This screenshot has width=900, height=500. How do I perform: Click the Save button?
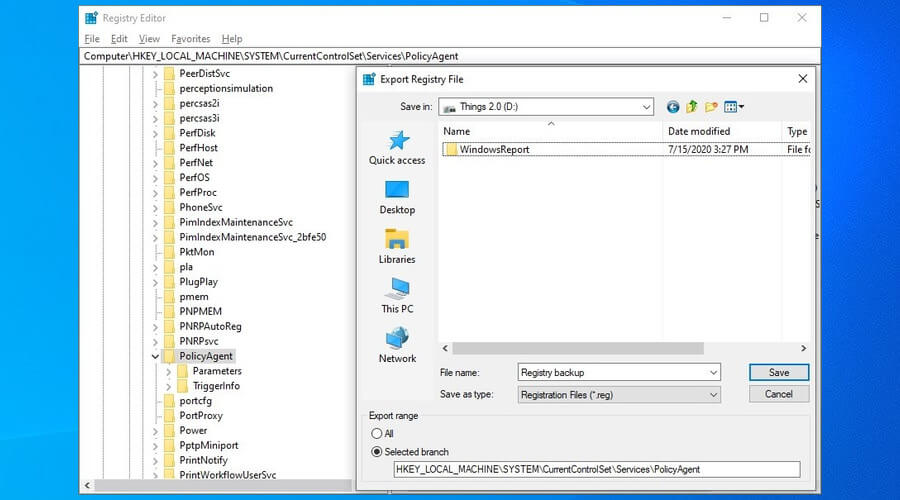779,373
